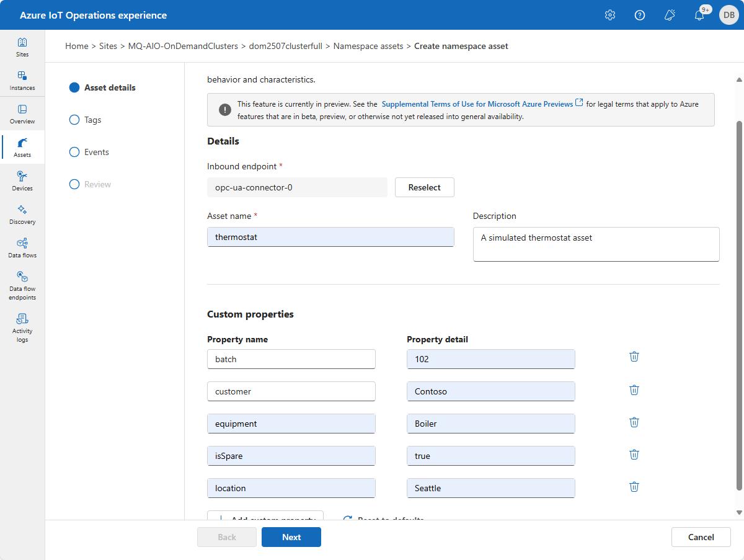Open the notifications bell with 9+ badge

point(699,16)
